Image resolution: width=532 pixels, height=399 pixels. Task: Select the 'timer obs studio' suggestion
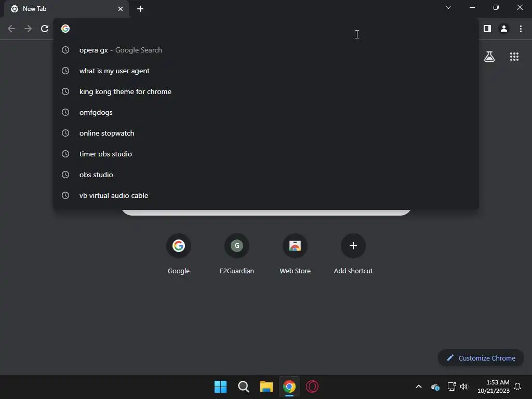click(266, 154)
